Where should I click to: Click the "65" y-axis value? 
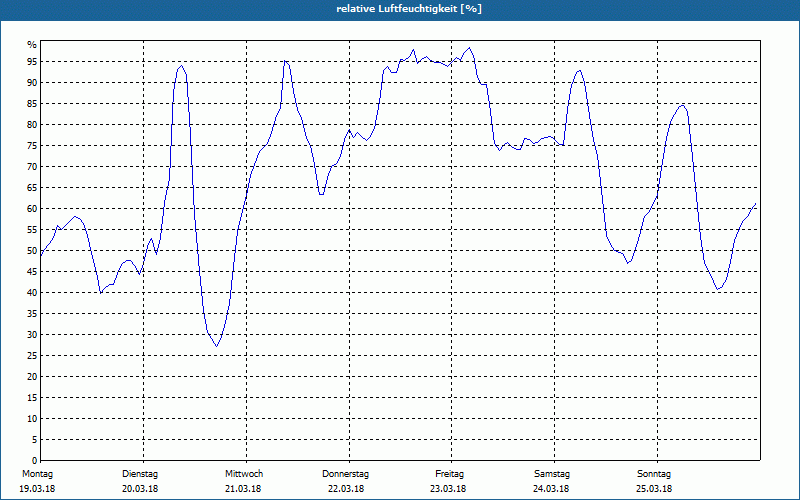click(x=32, y=188)
